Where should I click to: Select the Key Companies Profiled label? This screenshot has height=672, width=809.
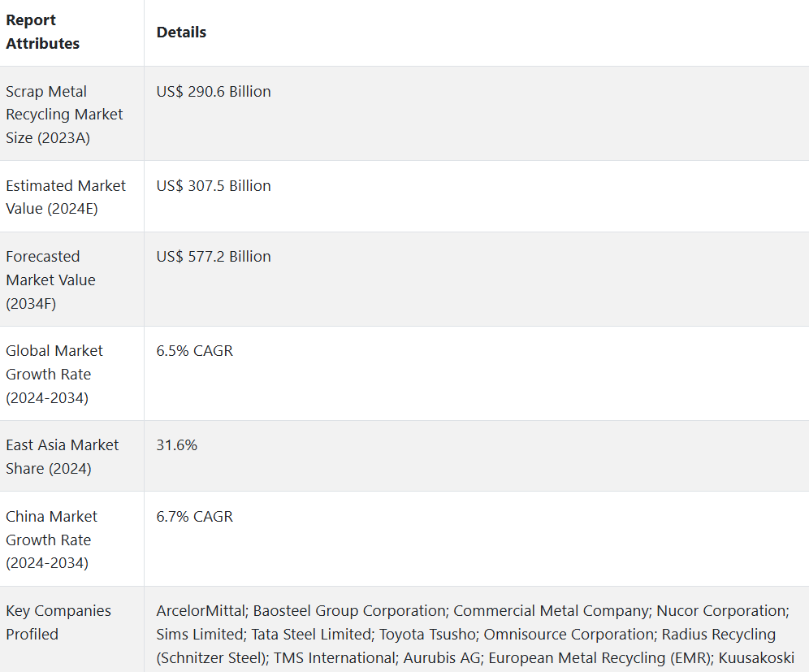pos(58,622)
